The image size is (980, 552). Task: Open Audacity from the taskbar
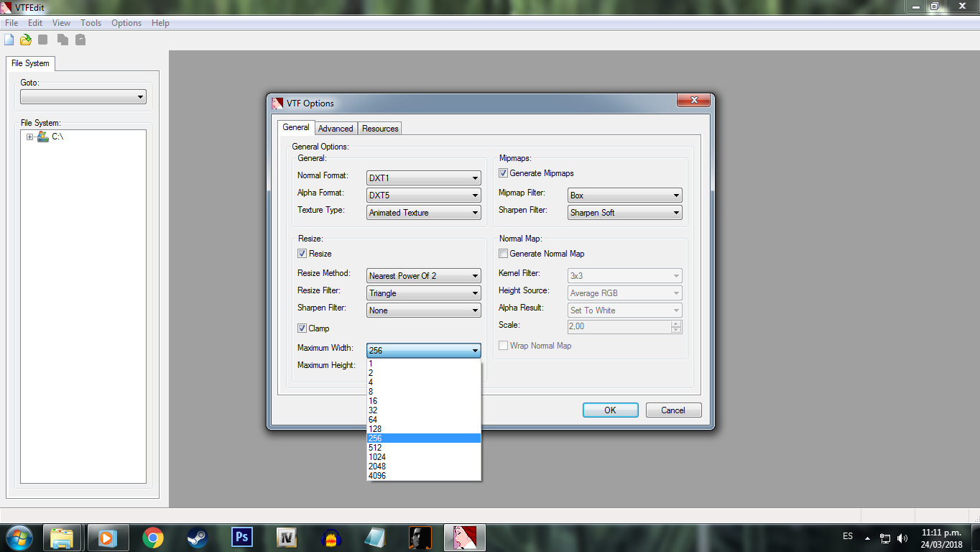tap(331, 538)
